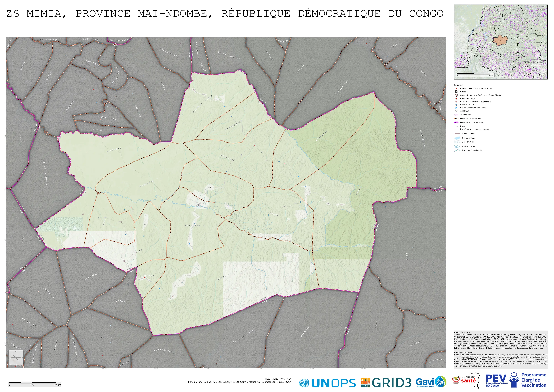Click the inset overview map thumbnail
Screen dimensions: 554x392
(x=501, y=42)
